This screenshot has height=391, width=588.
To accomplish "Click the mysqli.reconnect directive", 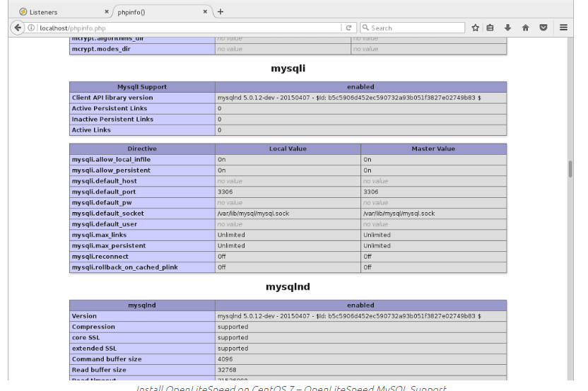I will [142, 257].
